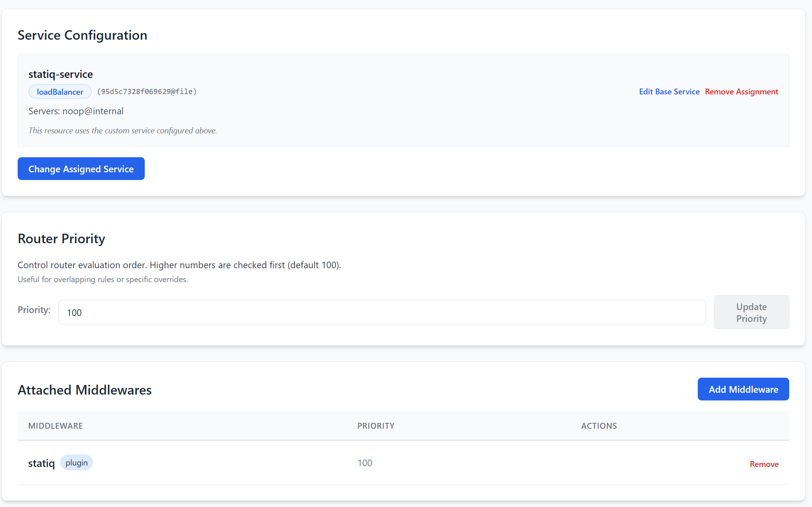
Task: Click the Service Configuration heading
Action: [x=82, y=35]
